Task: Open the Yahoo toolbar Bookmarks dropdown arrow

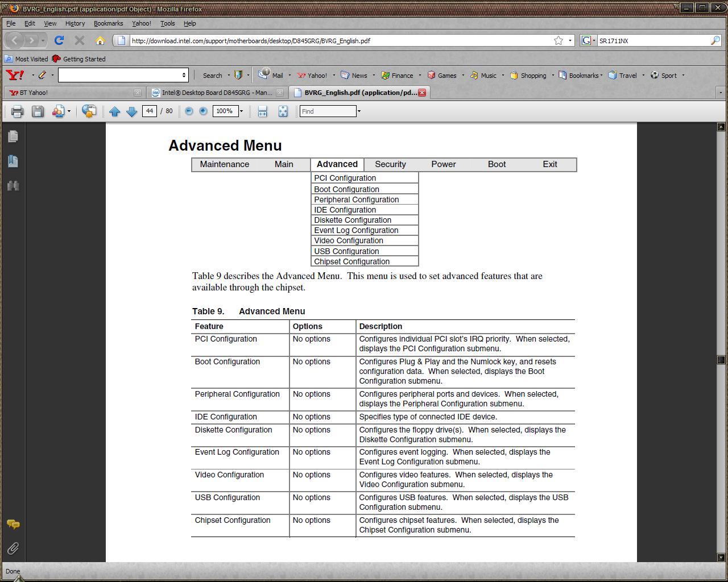Action: [601, 75]
